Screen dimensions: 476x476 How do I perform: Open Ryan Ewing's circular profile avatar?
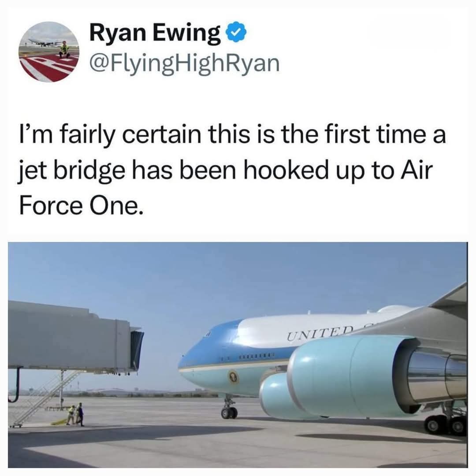coord(49,52)
